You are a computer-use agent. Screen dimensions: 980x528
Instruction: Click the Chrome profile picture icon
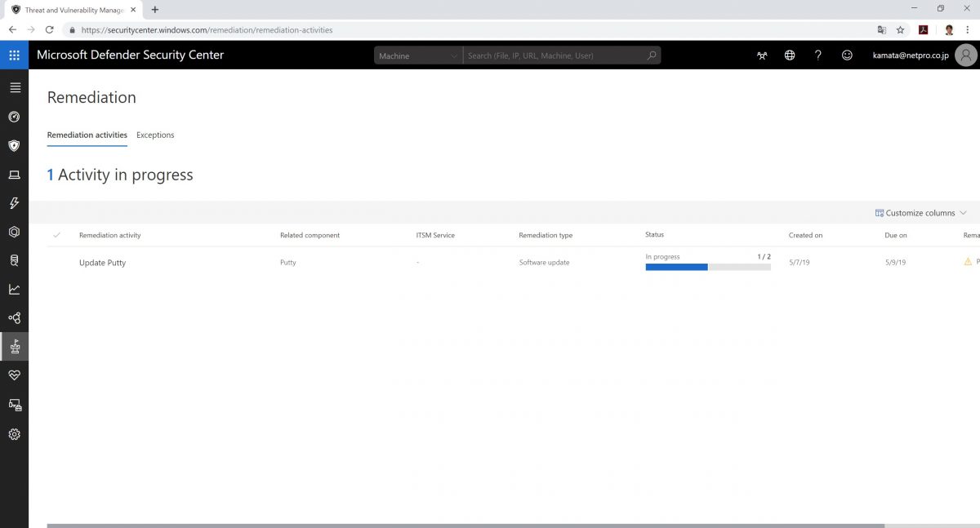(949, 29)
